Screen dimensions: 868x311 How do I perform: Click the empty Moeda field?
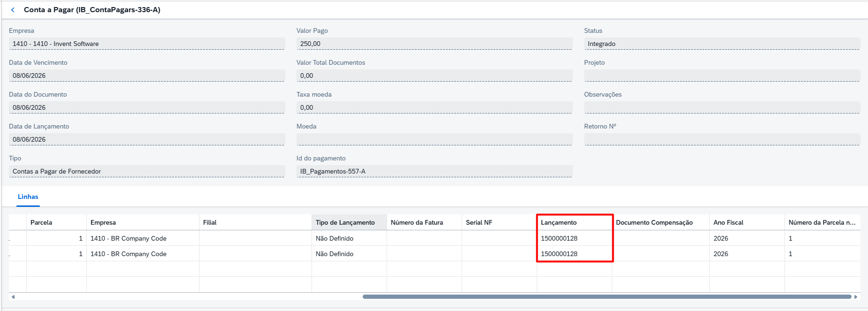[x=434, y=139]
